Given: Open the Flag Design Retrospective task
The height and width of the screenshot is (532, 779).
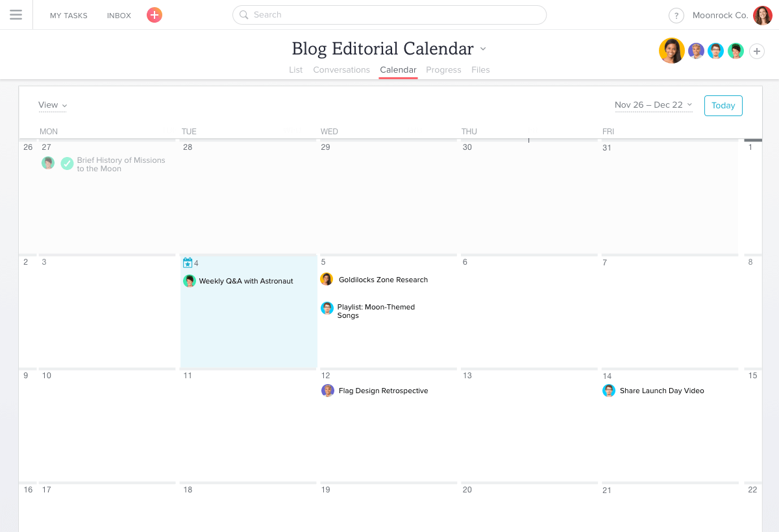Looking at the screenshot, I should (383, 391).
